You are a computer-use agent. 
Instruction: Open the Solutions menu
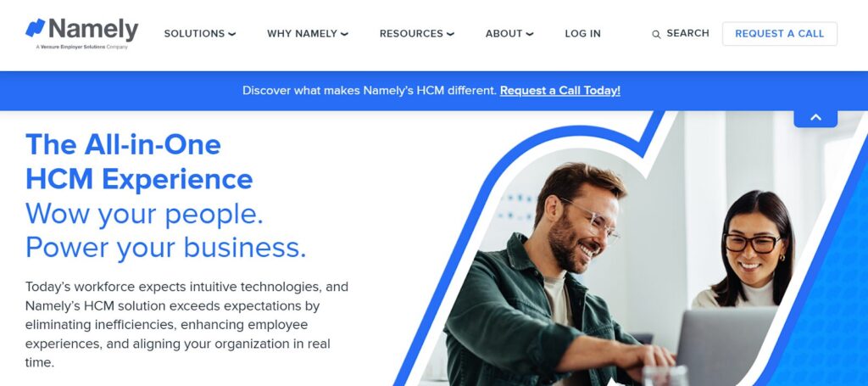click(x=200, y=34)
